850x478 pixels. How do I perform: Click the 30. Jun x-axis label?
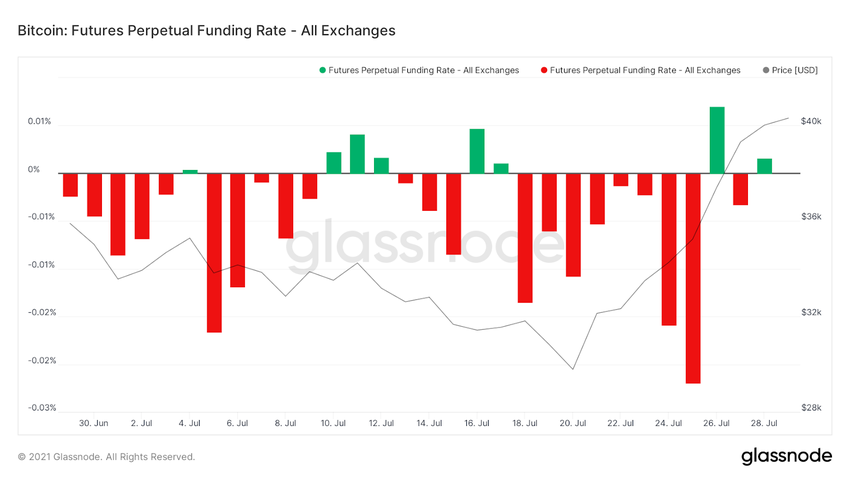[94, 423]
